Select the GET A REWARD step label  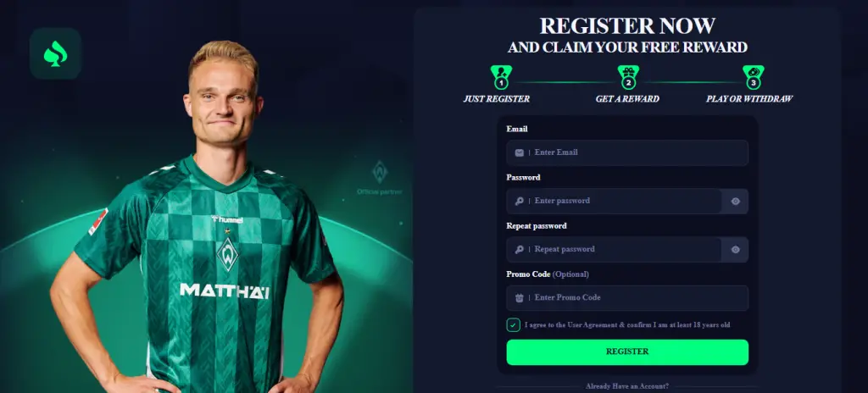[627, 99]
